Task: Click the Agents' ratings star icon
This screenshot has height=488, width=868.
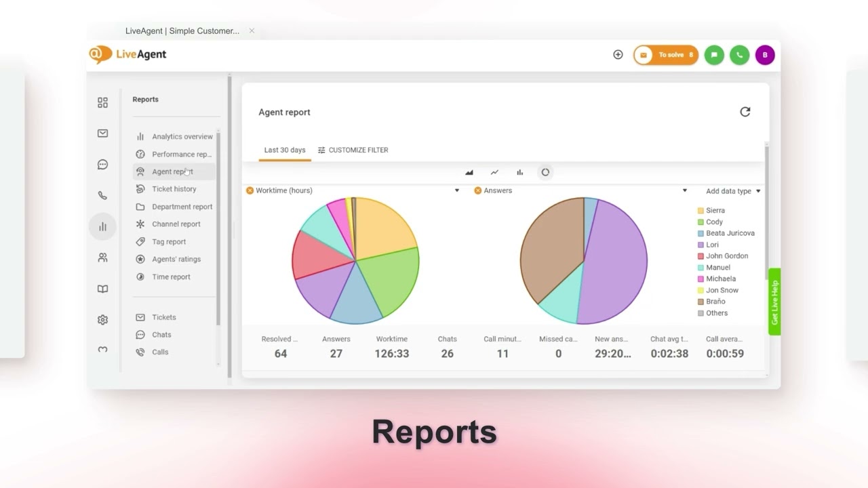Action: (140, 259)
